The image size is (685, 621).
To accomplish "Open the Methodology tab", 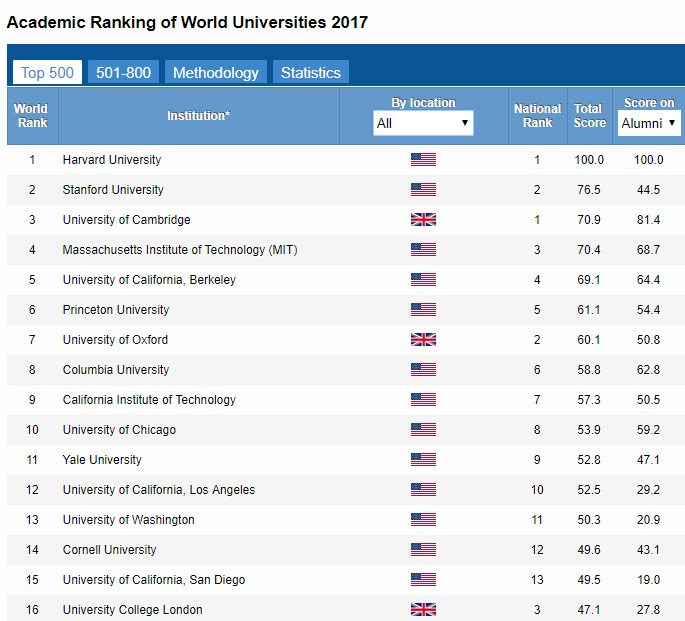I will tap(215, 72).
